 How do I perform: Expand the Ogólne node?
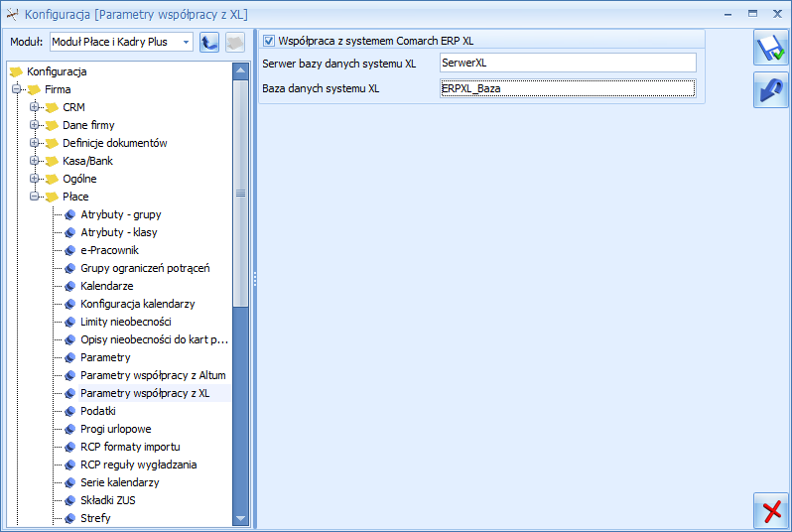[x=35, y=179]
